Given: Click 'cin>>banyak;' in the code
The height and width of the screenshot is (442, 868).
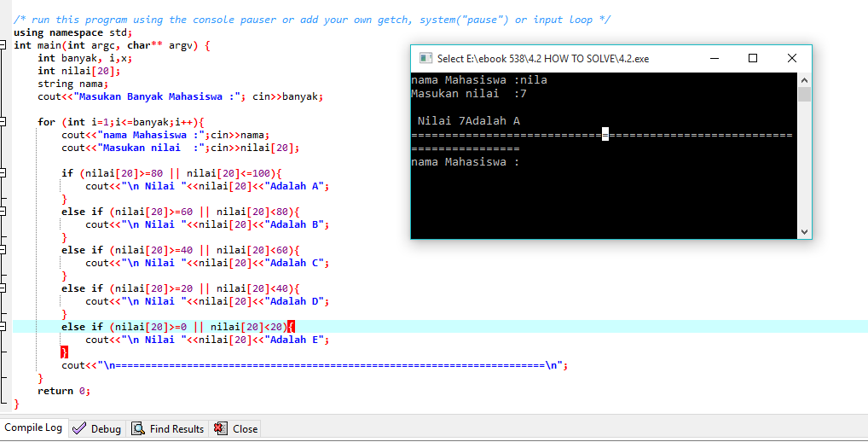Looking at the screenshot, I should (288, 96).
